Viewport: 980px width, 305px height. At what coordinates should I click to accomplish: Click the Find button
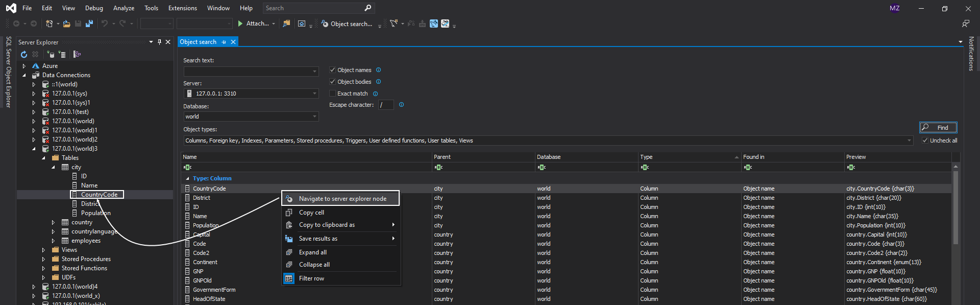click(938, 128)
